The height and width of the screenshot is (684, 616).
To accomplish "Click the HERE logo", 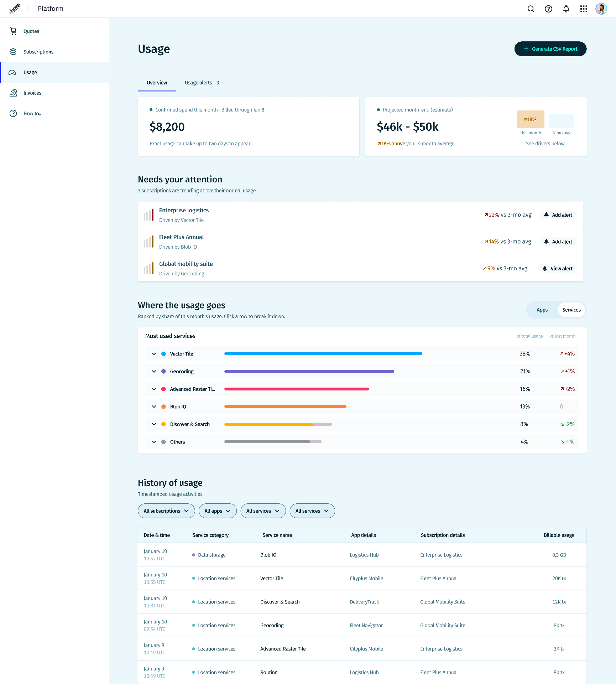I will (x=15, y=9).
